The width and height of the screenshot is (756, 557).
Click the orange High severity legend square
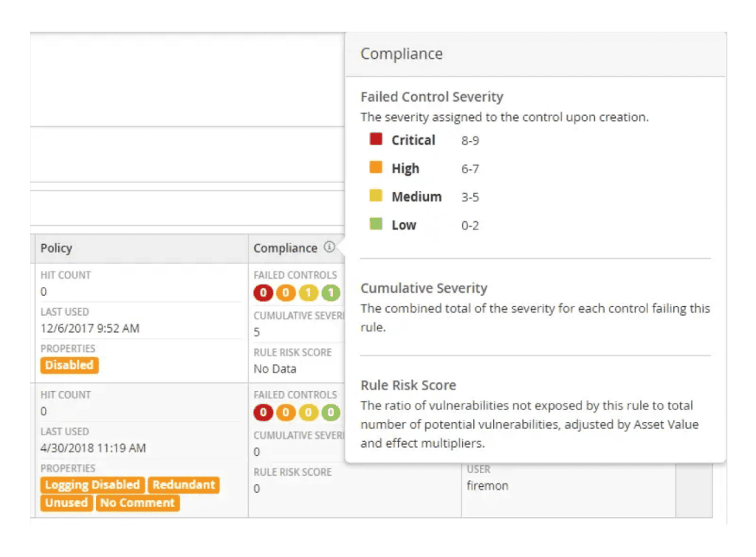pyautogui.click(x=375, y=167)
